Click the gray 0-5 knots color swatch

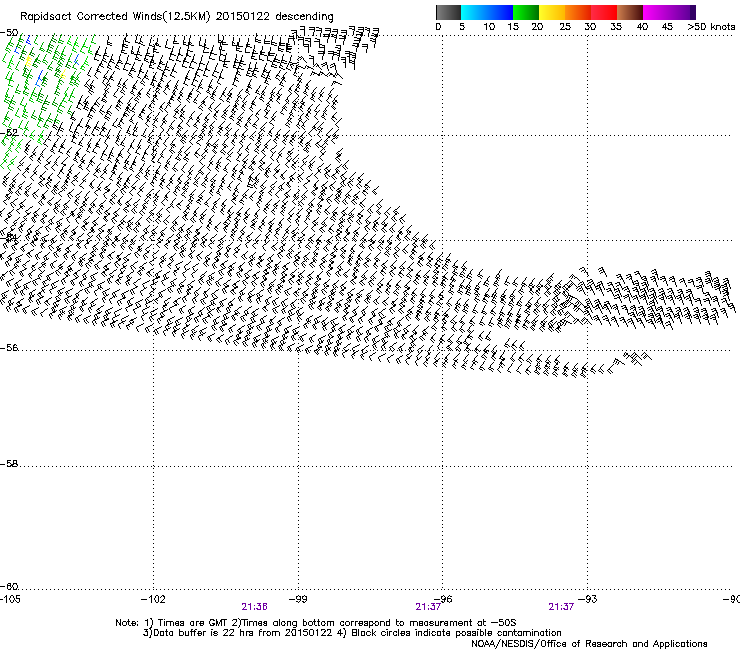click(x=448, y=12)
